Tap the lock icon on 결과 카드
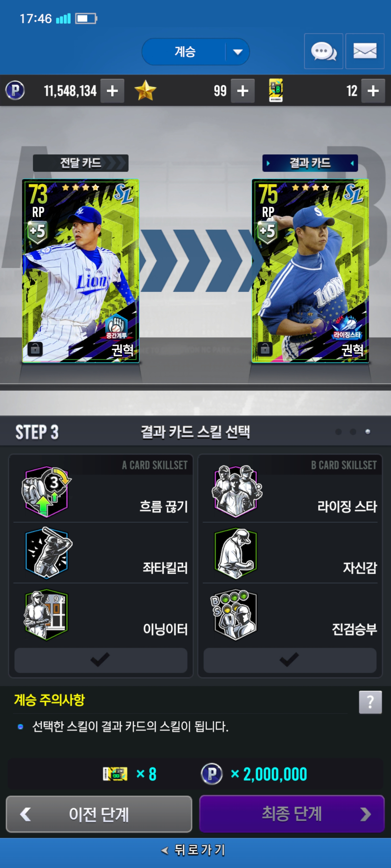The width and height of the screenshot is (391, 868). point(265,349)
